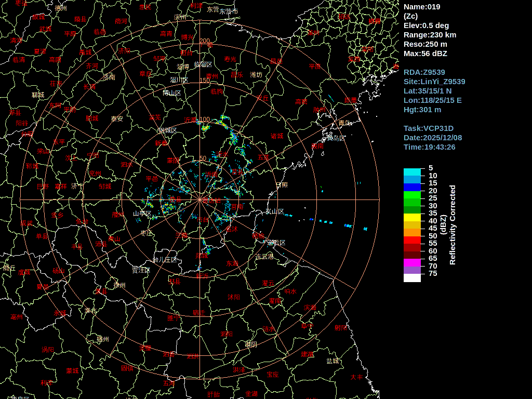The width and height of the screenshot is (532, 399).
Task: Select the 连云港 city label
Action: pos(264,257)
